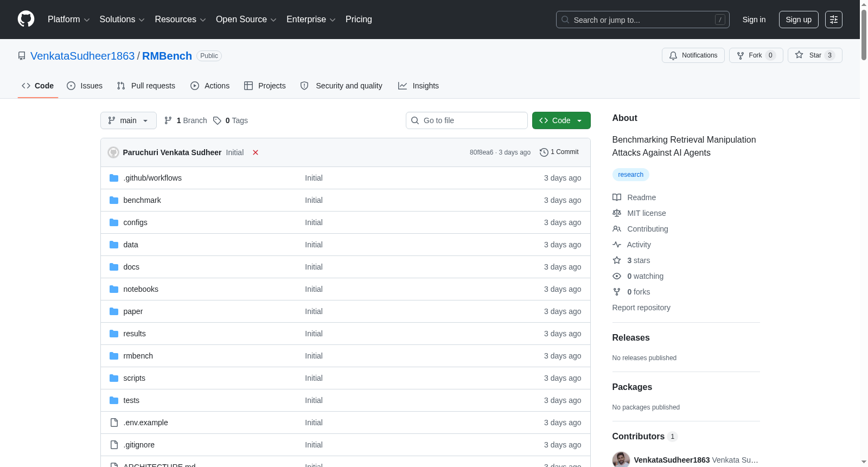This screenshot has width=868, height=467.
Task: Click the results folder icon
Action: tap(114, 334)
